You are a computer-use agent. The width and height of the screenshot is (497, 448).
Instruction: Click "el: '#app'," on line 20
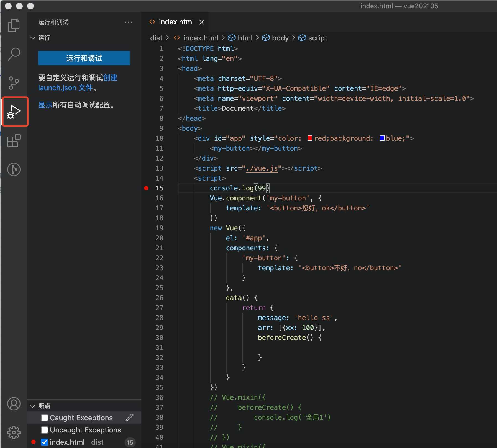(248, 238)
